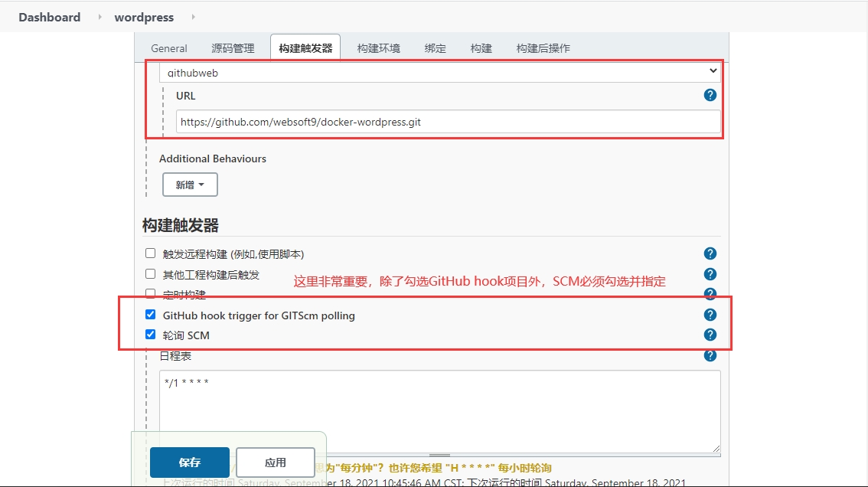Uncheck GitHub hook trigger for GITScm polling
The image size is (868, 487).
point(150,315)
